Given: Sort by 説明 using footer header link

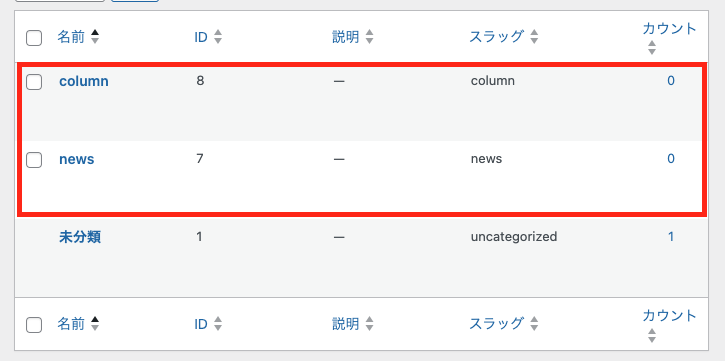Looking at the screenshot, I should coord(345,324).
